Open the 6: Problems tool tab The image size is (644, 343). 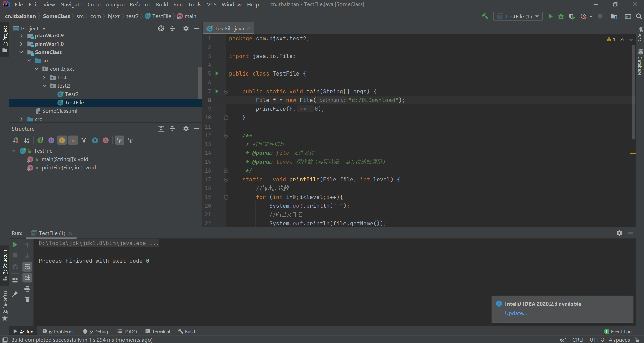coord(58,331)
